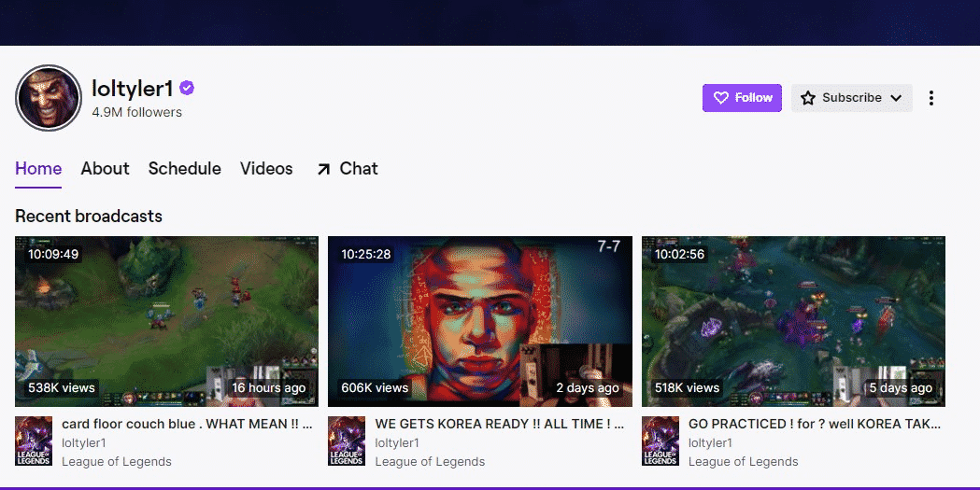Click League of Legends text under 'WE GETS KOREA READY'

coord(430,461)
